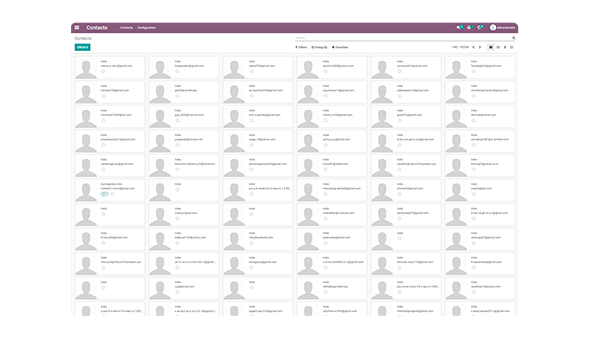Expand the Filters dropdown

click(301, 47)
